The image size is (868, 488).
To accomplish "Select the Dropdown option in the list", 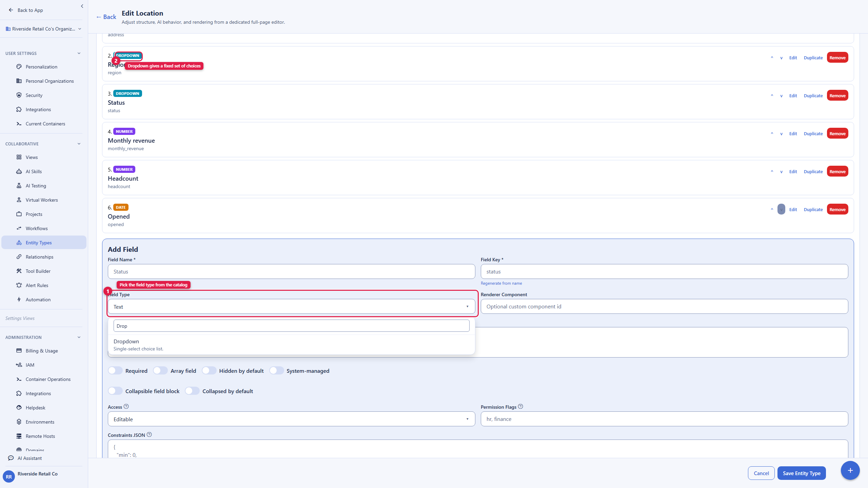I will 291,345.
